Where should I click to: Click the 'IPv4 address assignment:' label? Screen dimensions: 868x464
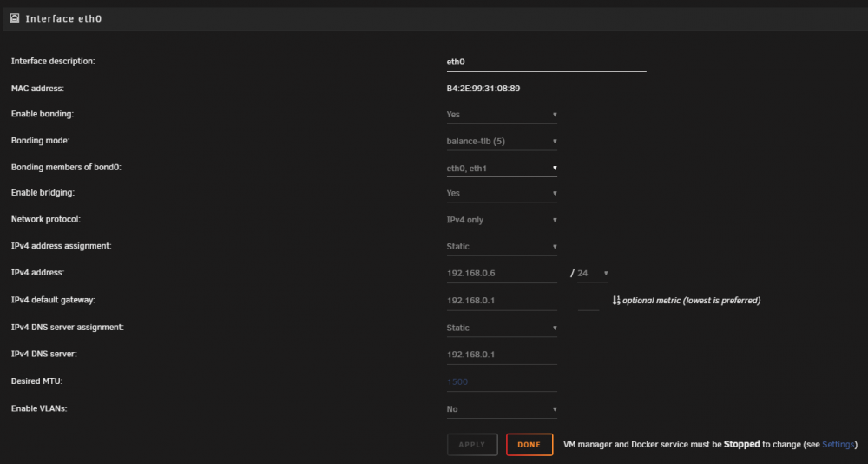[x=62, y=246]
